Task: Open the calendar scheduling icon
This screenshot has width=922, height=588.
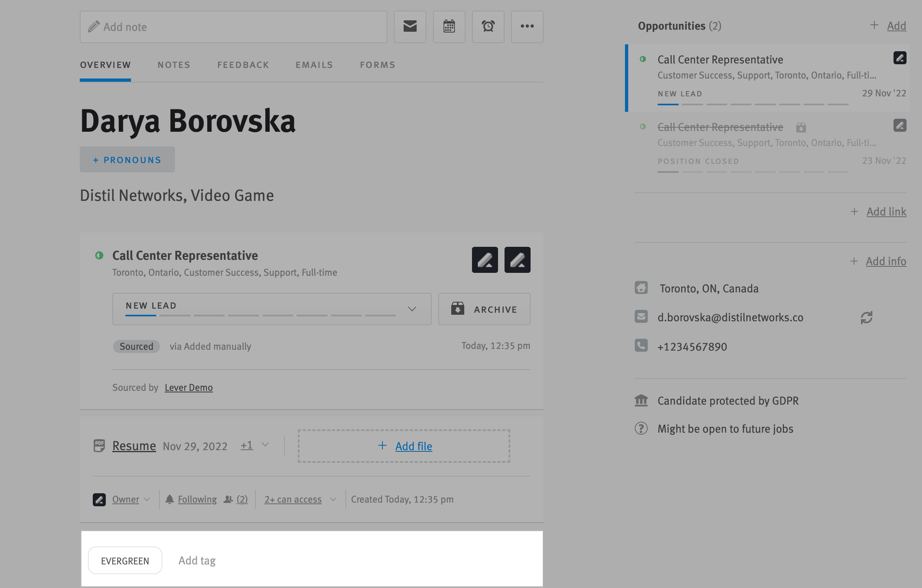Action: click(x=449, y=26)
